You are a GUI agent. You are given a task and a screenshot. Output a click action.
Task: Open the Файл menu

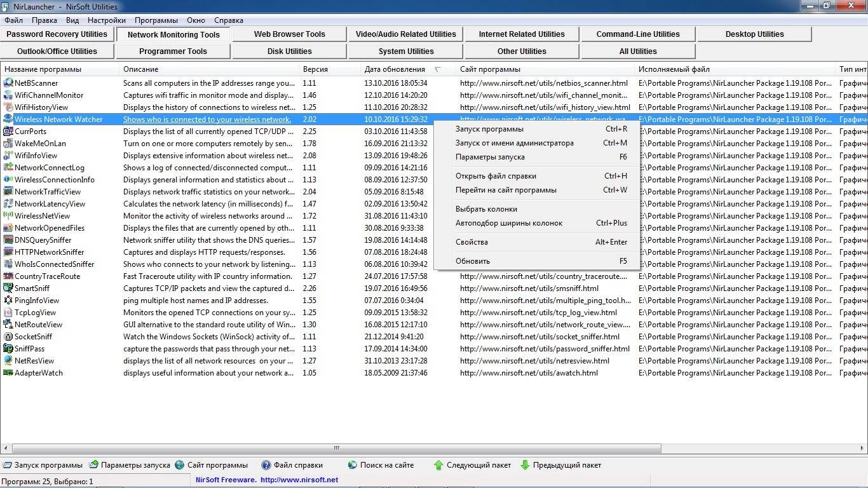pos(13,20)
